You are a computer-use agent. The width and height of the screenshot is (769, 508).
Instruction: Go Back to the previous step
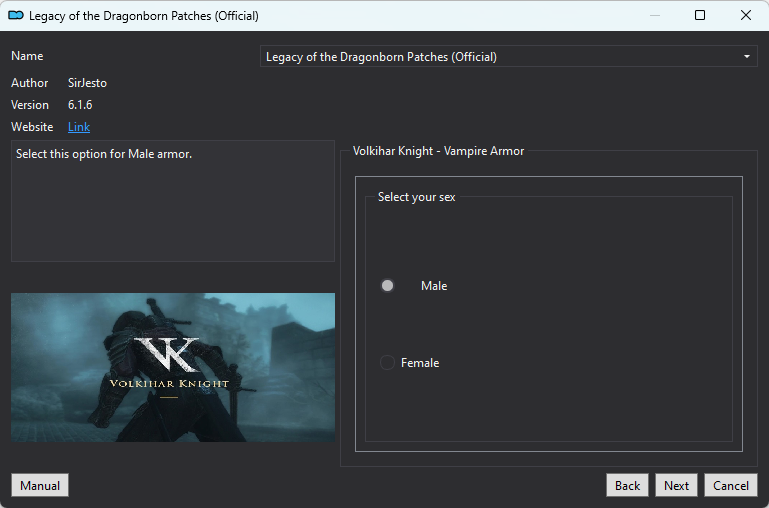coord(627,485)
